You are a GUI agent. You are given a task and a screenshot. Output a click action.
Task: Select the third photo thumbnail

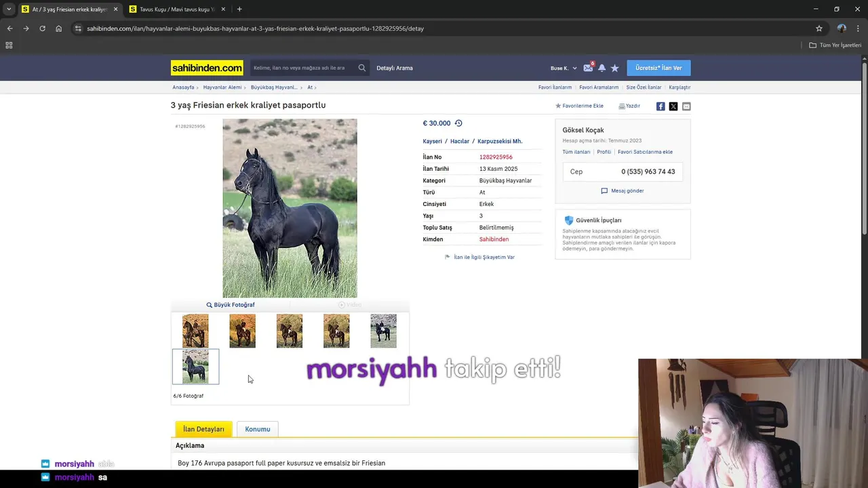tap(290, 331)
